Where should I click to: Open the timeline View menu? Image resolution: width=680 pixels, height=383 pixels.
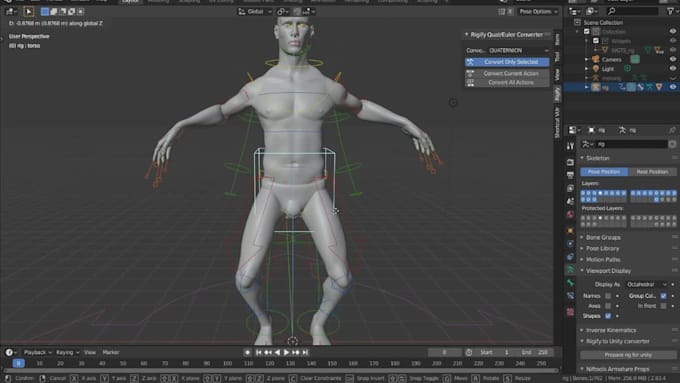[x=90, y=352]
